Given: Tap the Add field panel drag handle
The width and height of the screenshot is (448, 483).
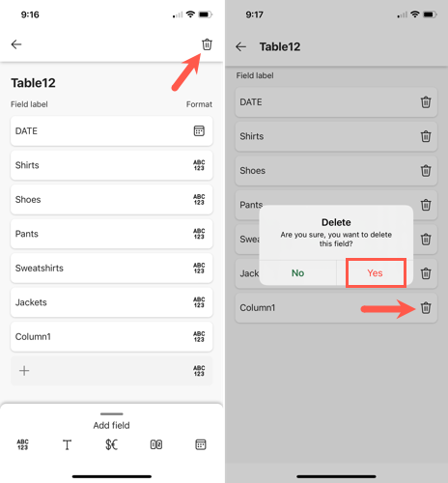Looking at the screenshot, I should pyautogui.click(x=112, y=413).
